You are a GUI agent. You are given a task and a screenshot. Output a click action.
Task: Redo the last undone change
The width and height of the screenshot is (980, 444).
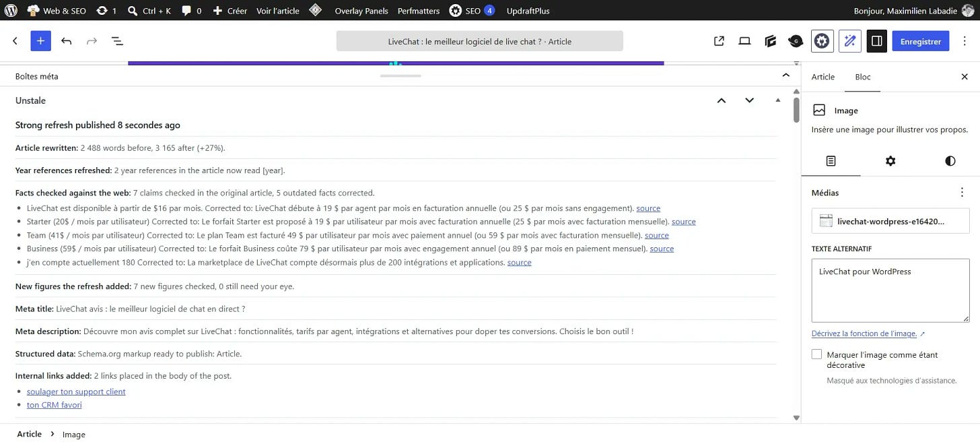[92, 41]
